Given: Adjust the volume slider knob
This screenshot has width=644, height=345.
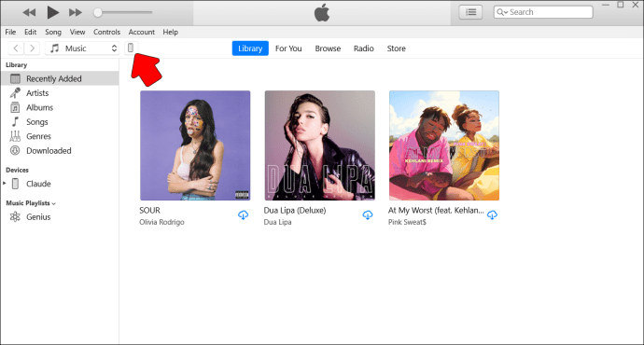Looking at the screenshot, I should 98,13.
